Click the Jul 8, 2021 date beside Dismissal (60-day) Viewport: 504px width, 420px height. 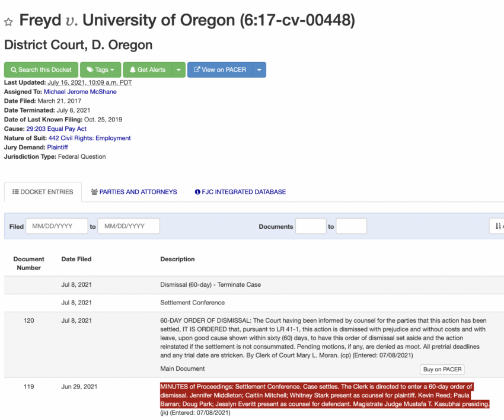(x=76, y=284)
